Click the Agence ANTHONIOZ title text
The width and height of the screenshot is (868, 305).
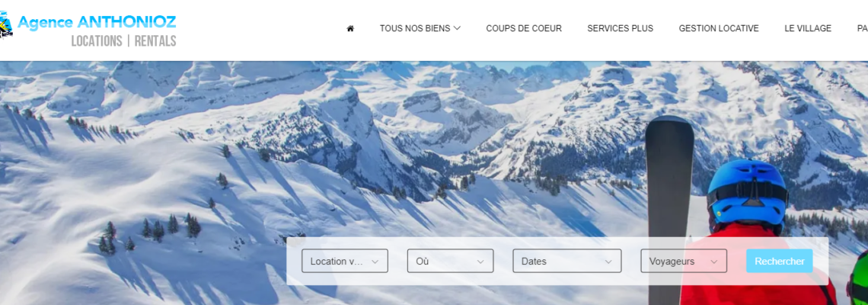[x=97, y=22]
